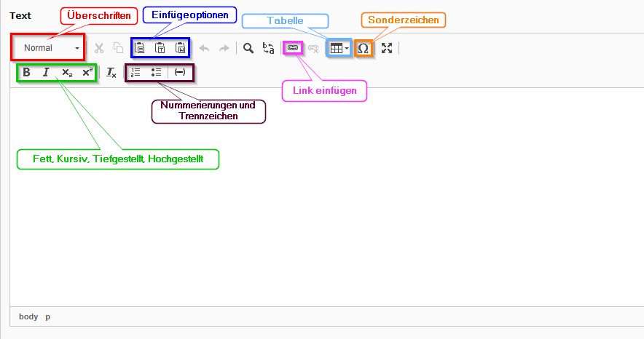The height and width of the screenshot is (339, 644).
Task: Insert a bulleted list
Action: (x=155, y=72)
